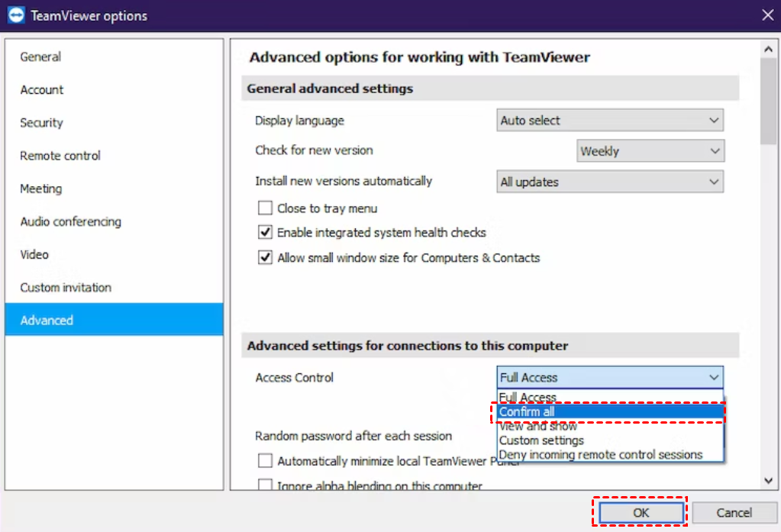
Task: Collapse the Access Control Full Access combo box
Action: point(610,377)
